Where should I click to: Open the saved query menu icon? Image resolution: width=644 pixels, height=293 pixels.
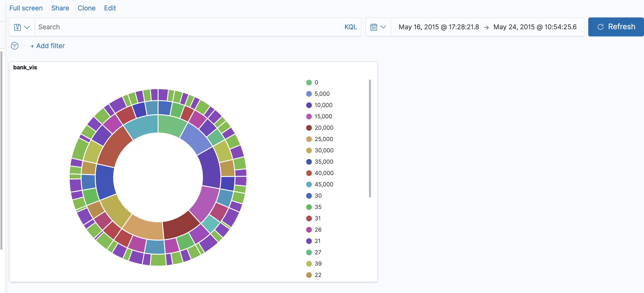[x=17, y=27]
